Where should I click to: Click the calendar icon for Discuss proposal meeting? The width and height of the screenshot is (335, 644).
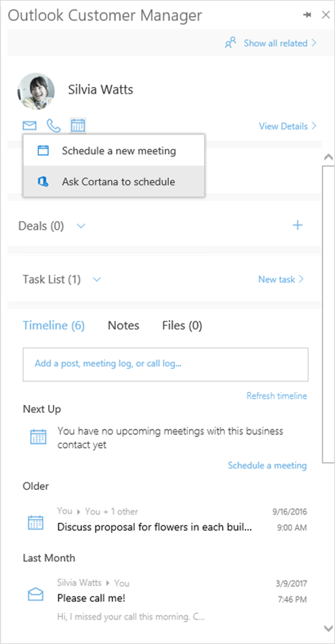36,522
